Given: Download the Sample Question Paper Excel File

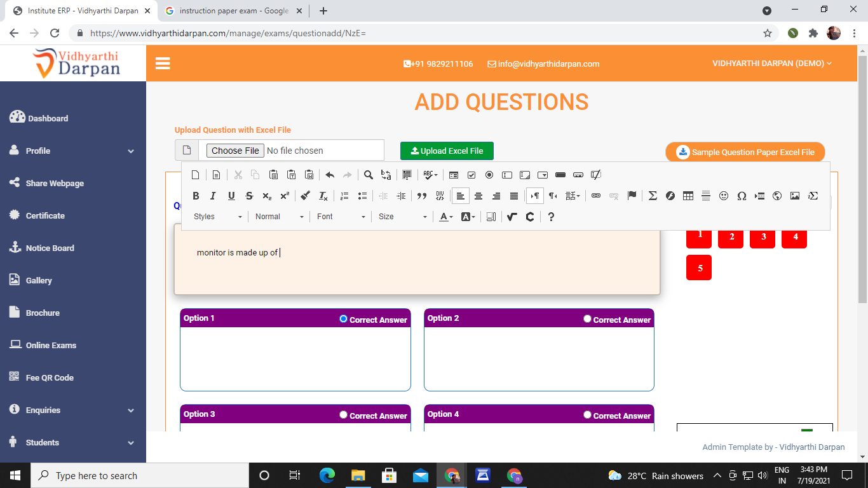Looking at the screenshot, I should [x=745, y=152].
